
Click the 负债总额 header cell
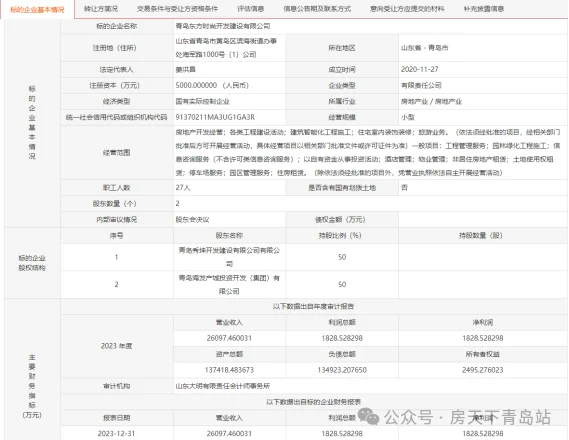point(342,354)
